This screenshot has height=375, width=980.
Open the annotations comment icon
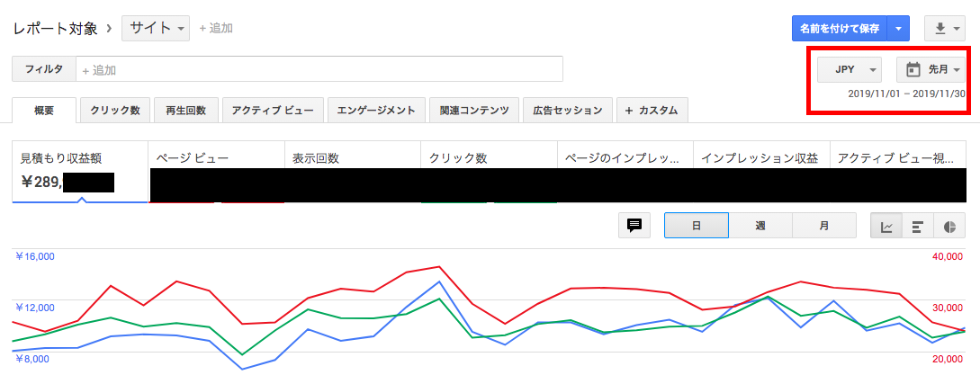[634, 226]
